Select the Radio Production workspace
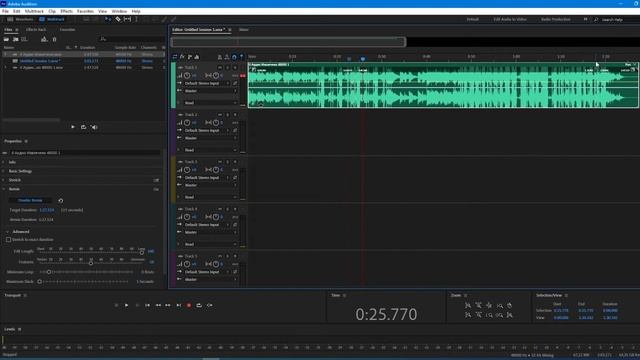This screenshot has width=640, height=360. (x=556, y=19)
